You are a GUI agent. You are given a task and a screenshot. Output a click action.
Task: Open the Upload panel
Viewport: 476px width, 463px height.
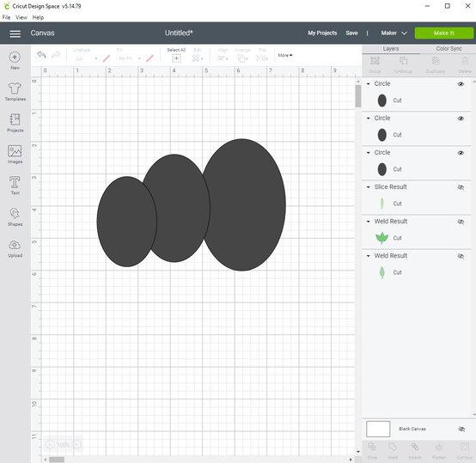point(15,248)
